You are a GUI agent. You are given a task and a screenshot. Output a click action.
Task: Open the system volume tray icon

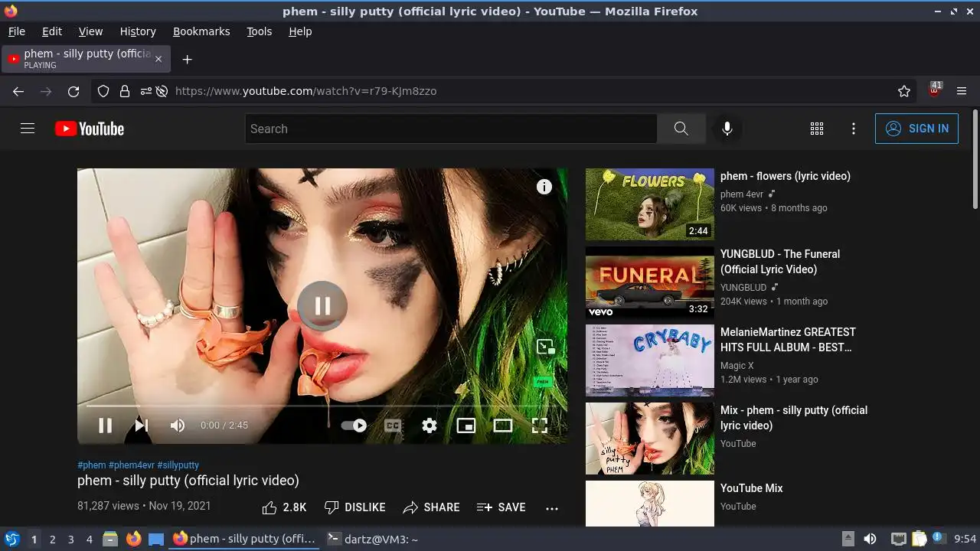(871, 540)
